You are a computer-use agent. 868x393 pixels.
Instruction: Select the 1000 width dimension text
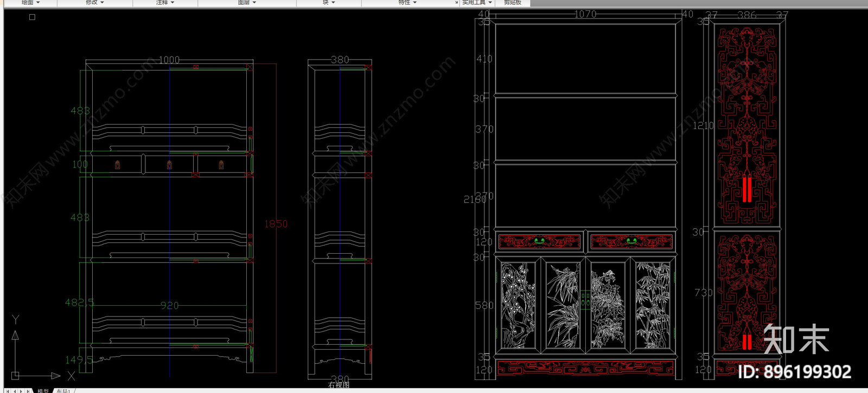coord(169,60)
